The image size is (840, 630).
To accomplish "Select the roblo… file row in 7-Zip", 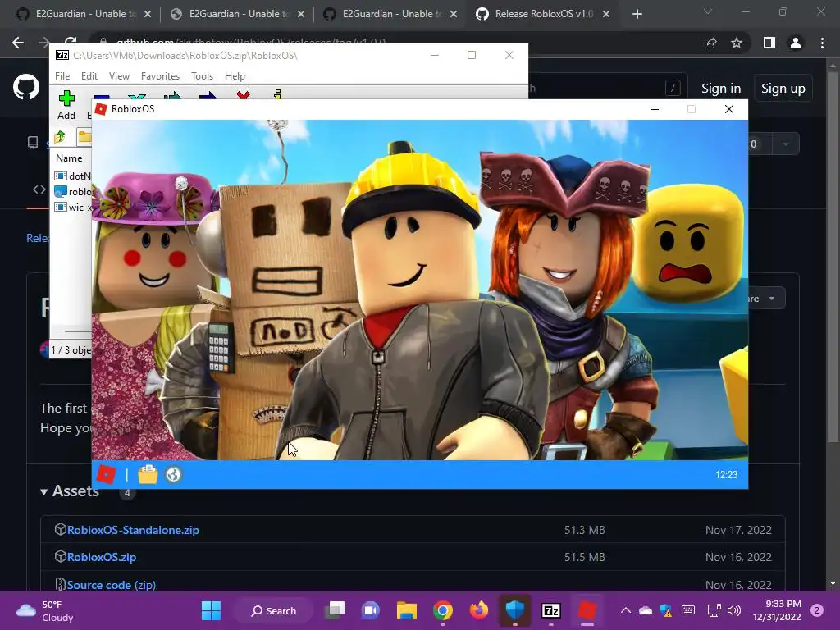I will point(73,192).
